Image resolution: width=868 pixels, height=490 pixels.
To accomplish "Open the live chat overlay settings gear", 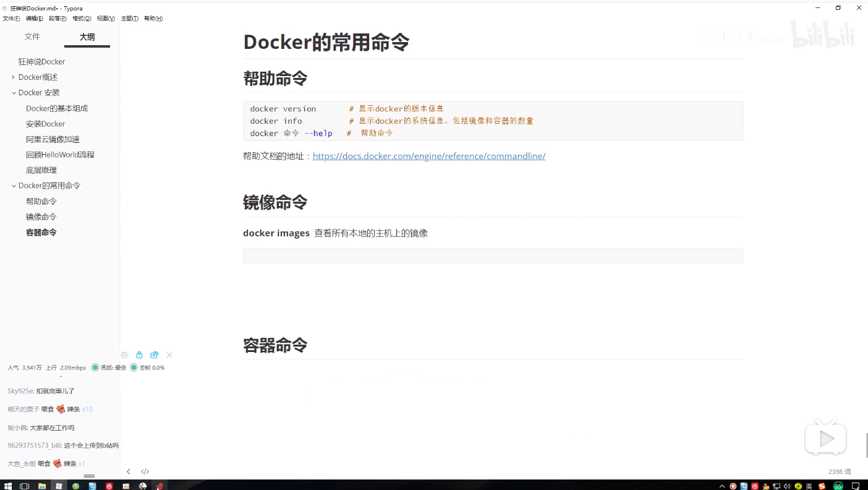I will 124,355.
